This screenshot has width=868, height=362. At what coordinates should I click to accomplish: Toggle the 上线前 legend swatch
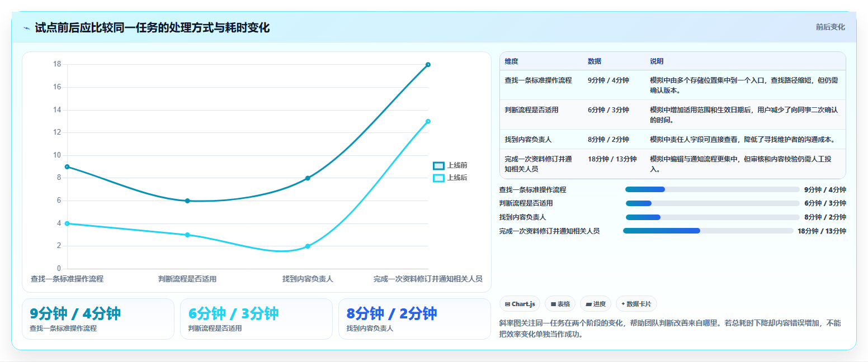click(x=438, y=166)
